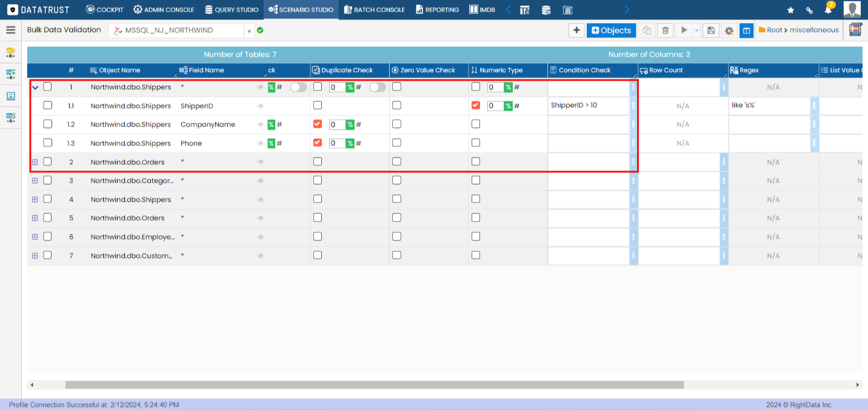
Task: Click the favorites star icon in header
Action: (790, 10)
